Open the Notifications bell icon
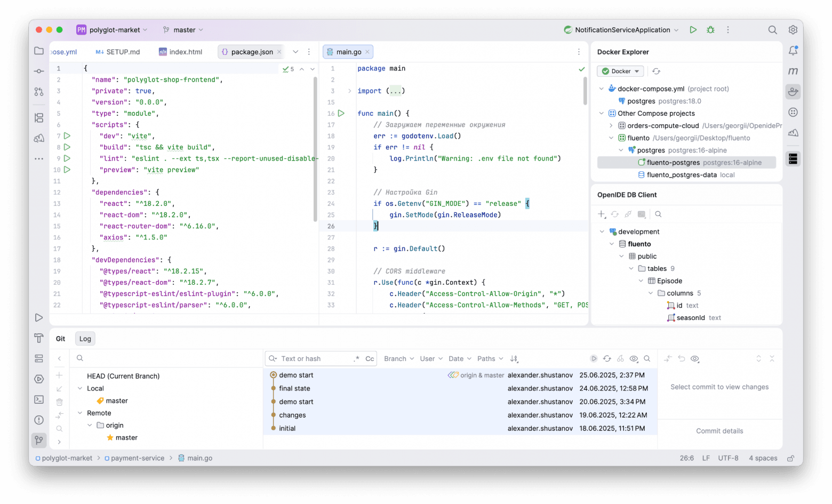 [x=793, y=51]
